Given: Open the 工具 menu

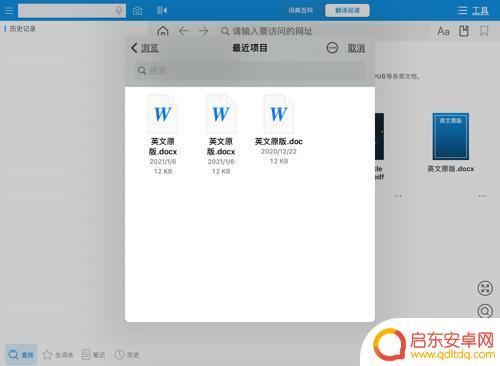Looking at the screenshot, I should coord(480,11).
